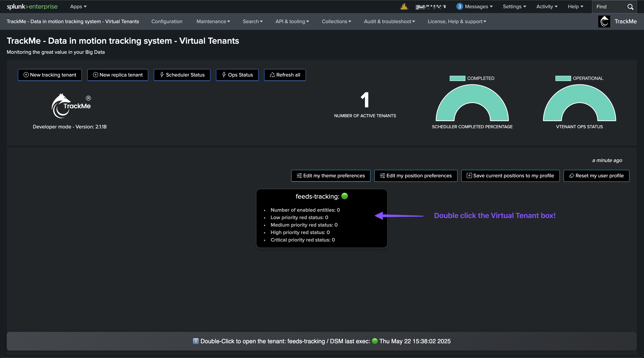Open Scheduler Status
Screen dimensions: 644x358
tap(182, 75)
